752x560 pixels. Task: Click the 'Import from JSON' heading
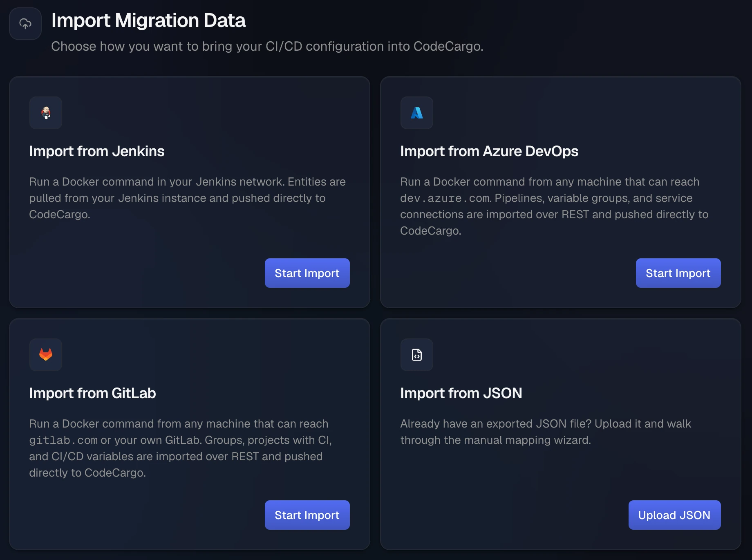coord(461,393)
